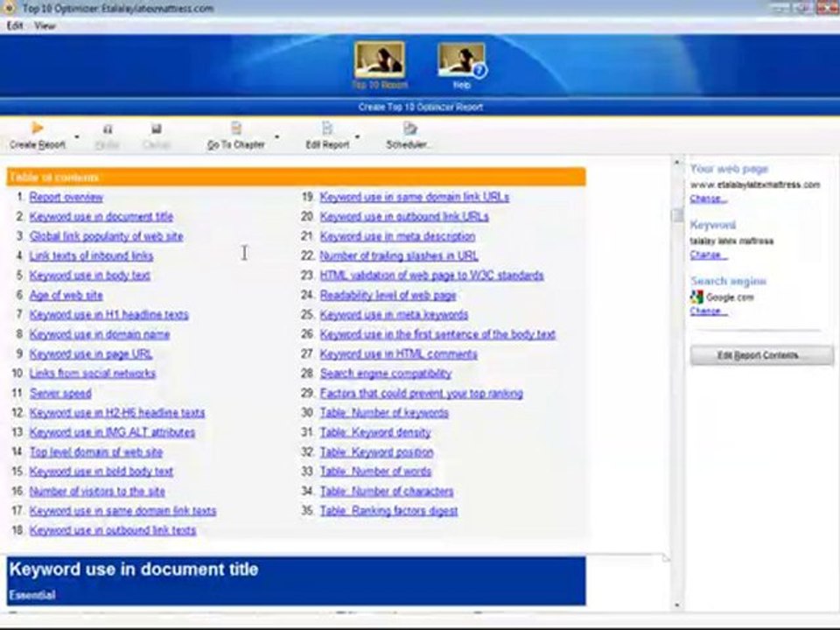Open Keyword use in same domain link texts
Image resolution: width=840 pixels, height=630 pixels.
click(x=122, y=511)
